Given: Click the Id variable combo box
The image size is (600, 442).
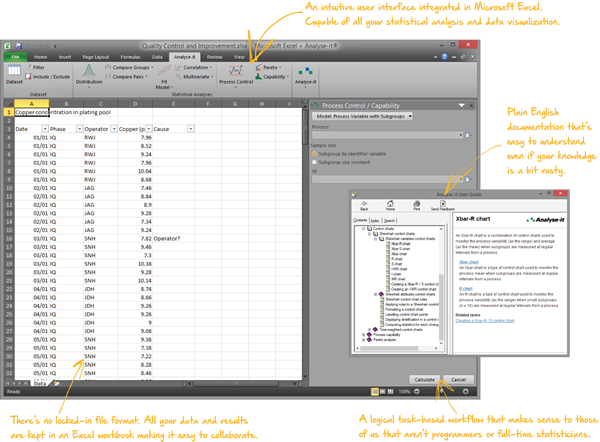Looking at the screenshot, I should tap(387, 179).
